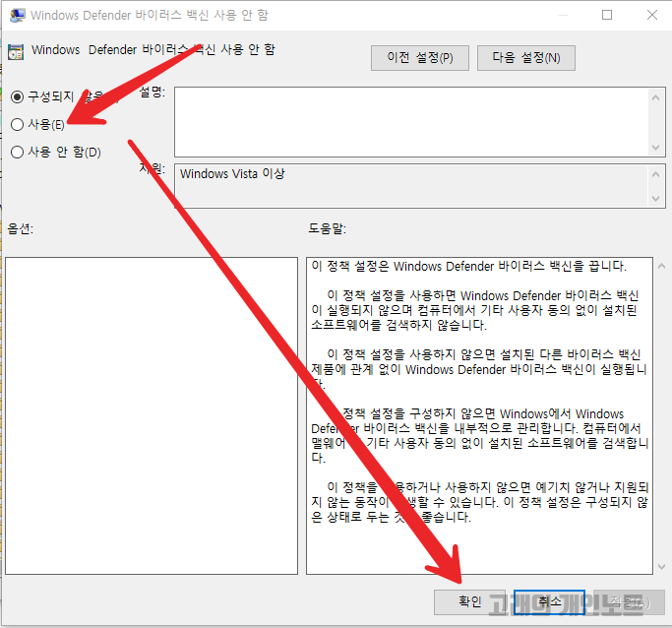Screen dimensions: 672x628
Task: Click the 지원 box scroll down arrow
Action: pyautogui.click(x=655, y=199)
